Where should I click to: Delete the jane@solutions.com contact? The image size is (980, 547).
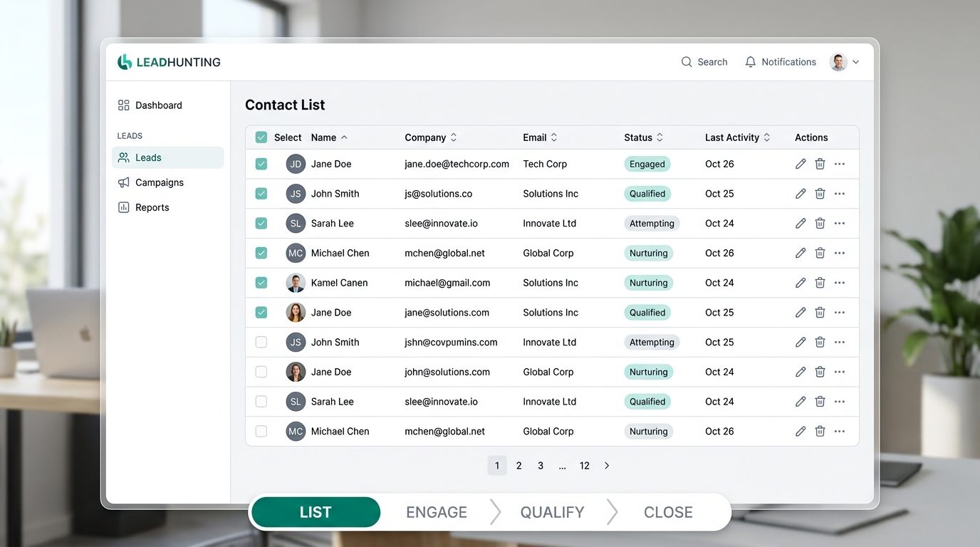820,313
